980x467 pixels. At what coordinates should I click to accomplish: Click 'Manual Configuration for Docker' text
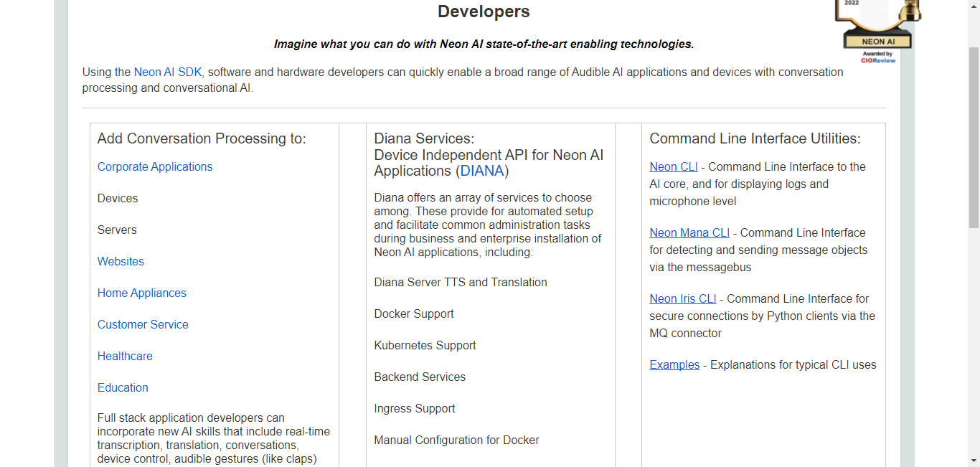[457, 440]
